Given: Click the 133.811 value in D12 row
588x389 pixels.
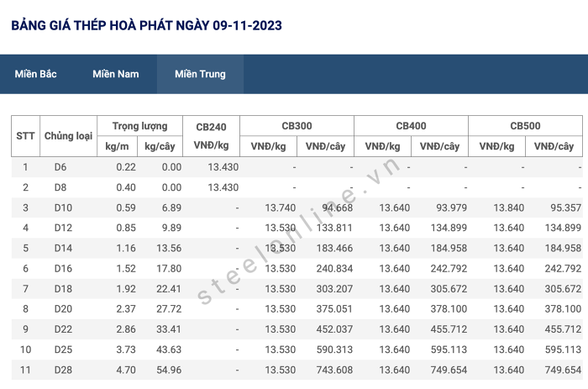Looking at the screenshot, I should pyautogui.click(x=334, y=228).
